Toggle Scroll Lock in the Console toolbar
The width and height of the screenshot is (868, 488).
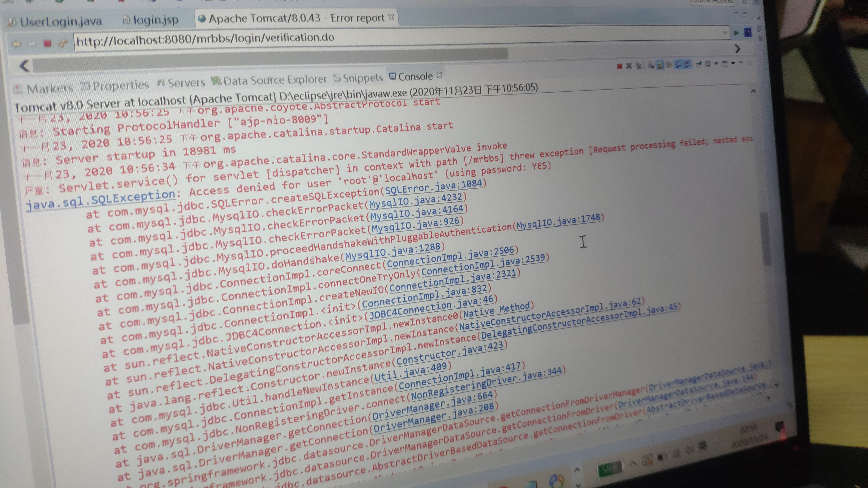click(x=660, y=65)
